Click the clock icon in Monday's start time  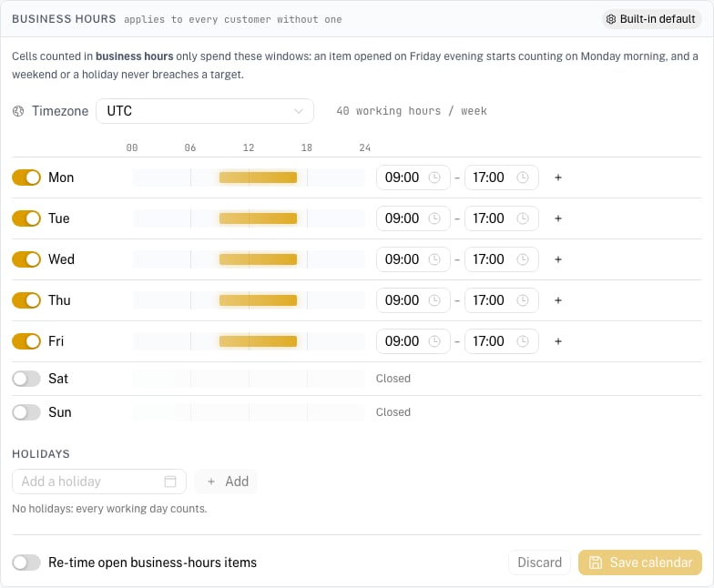pos(434,177)
